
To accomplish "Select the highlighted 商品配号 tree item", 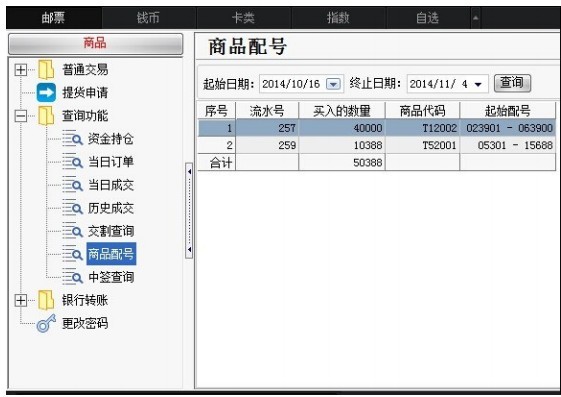I will (x=111, y=254).
